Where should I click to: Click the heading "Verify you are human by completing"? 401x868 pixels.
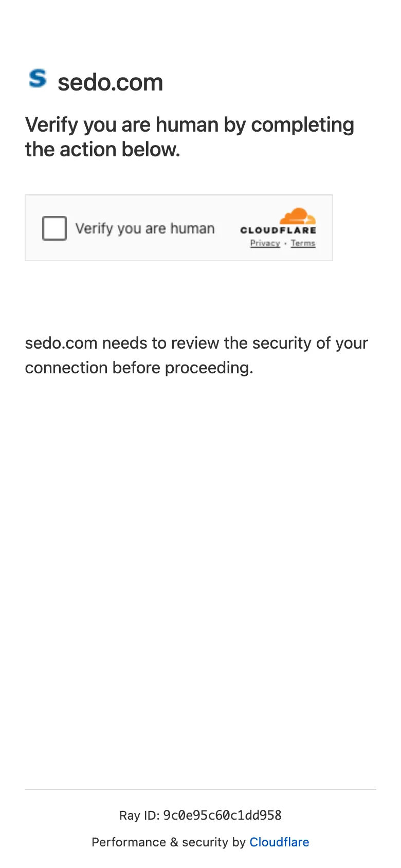click(189, 125)
